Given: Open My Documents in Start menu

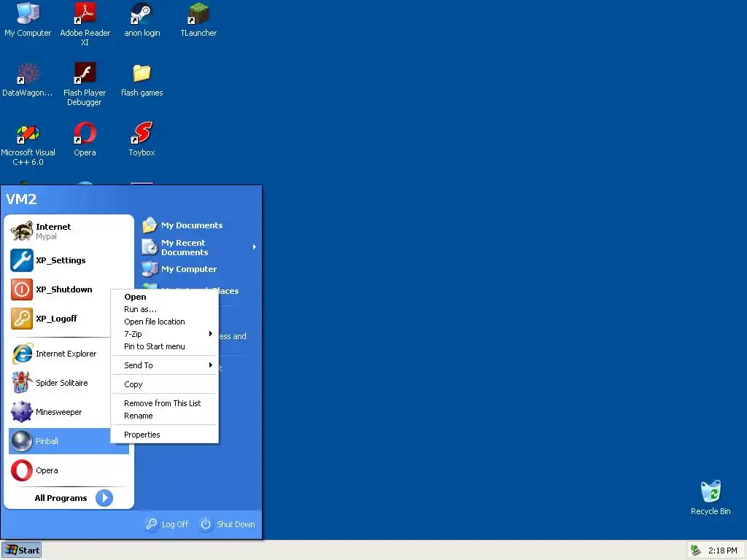Looking at the screenshot, I should click(199, 225).
